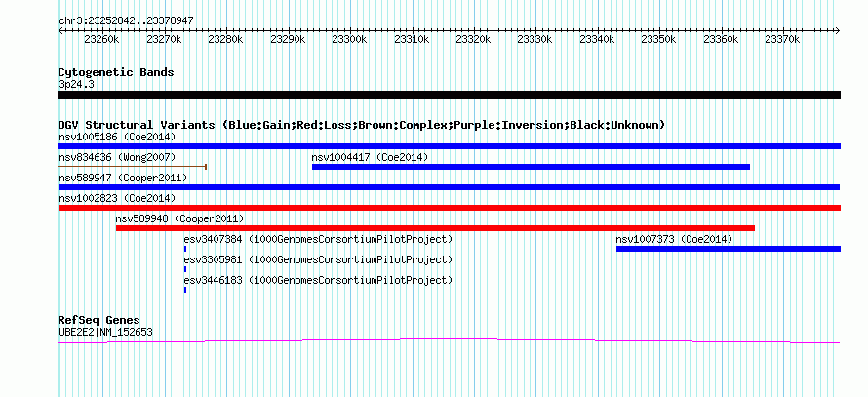Viewport: 868px width, 397px height.
Task: Click the 23360k ruler position
Action: (721, 39)
